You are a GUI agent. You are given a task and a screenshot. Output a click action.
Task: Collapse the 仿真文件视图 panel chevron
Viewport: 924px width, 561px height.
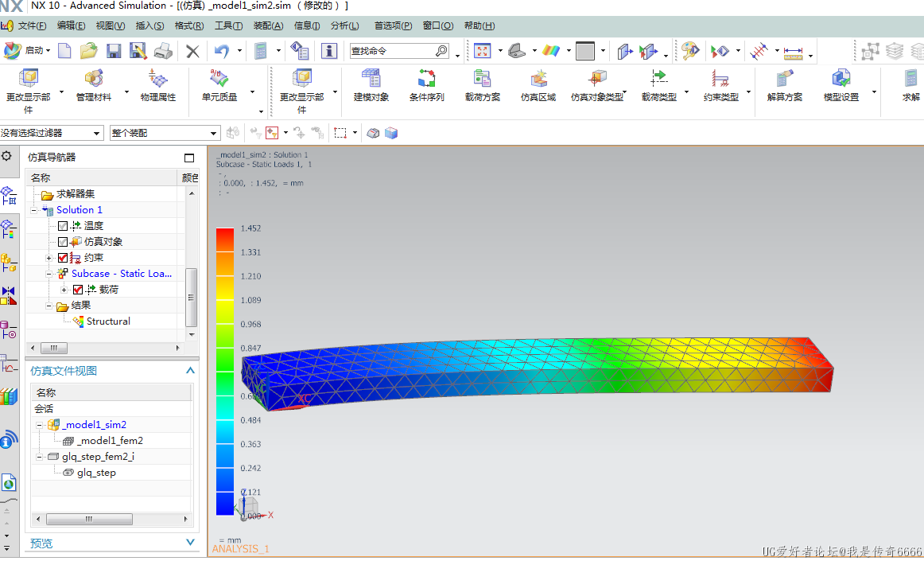tap(190, 371)
